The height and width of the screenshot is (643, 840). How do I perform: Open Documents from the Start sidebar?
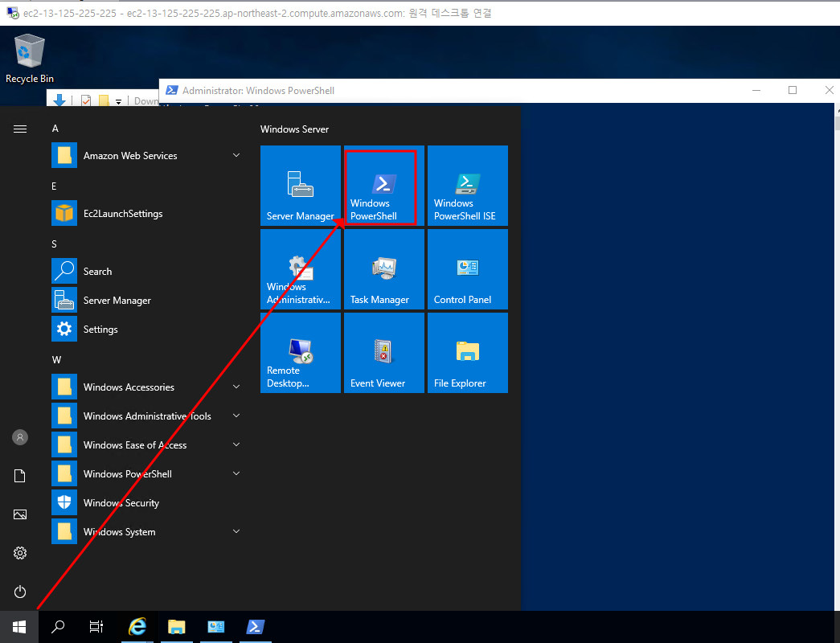point(20,476)
